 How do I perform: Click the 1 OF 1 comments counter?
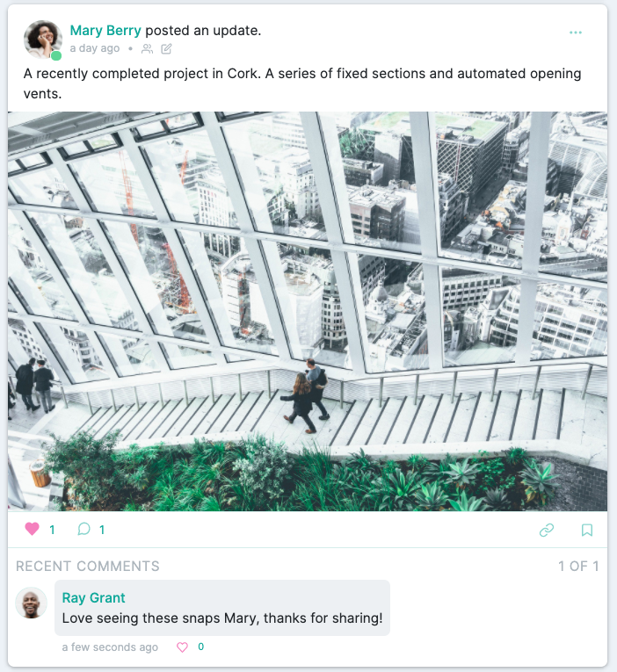pyautogui.click(x=578, y=566)
